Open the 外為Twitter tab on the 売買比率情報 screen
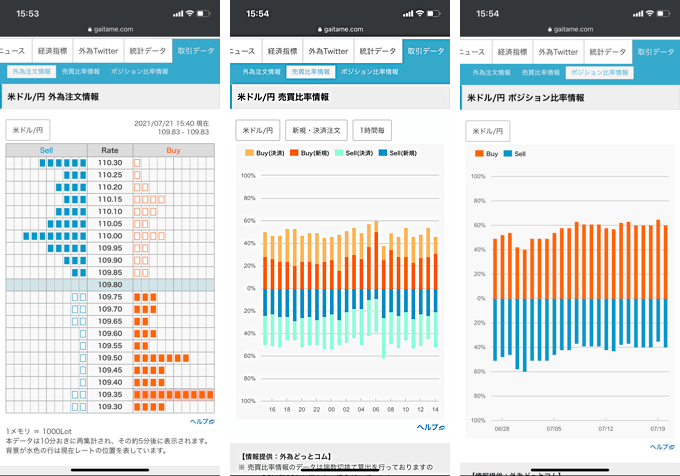Screen dimensions: 680x476 click(x=328, y=51)
